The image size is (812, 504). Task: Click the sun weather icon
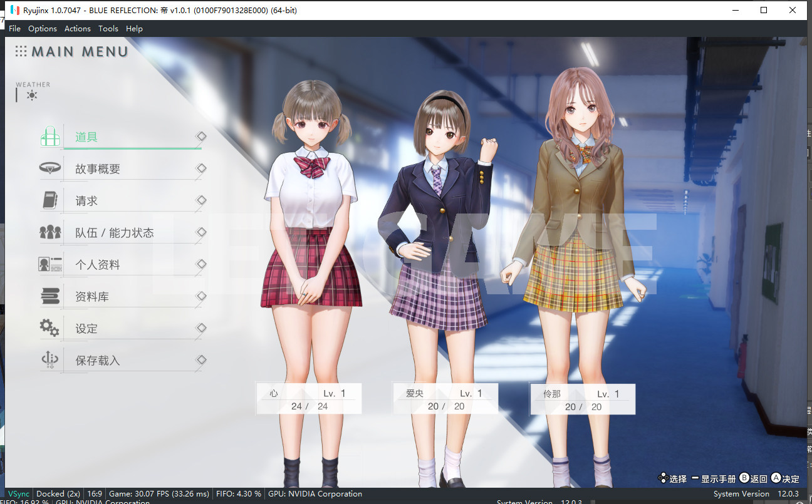point(32,95)
